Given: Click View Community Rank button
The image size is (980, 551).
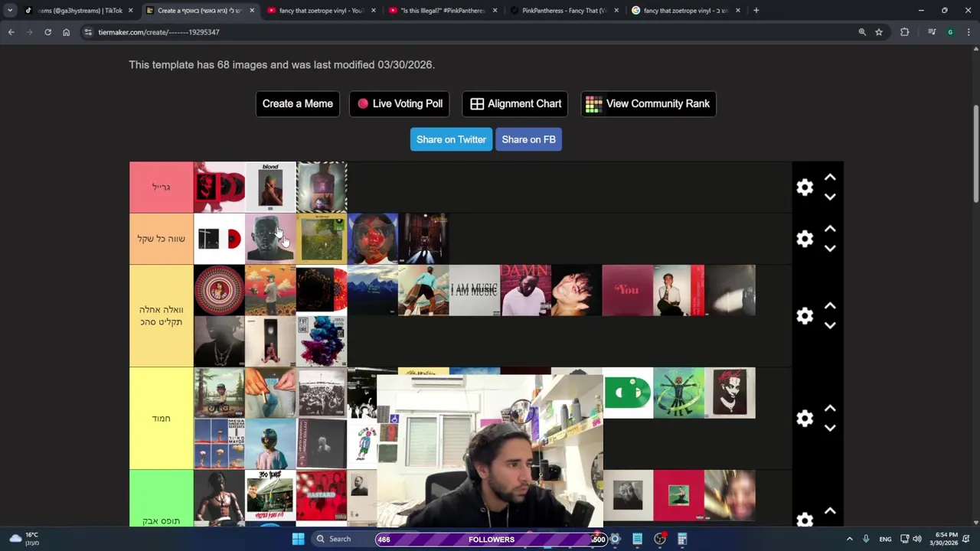Looking at the screenshot, I should [648, 104].
